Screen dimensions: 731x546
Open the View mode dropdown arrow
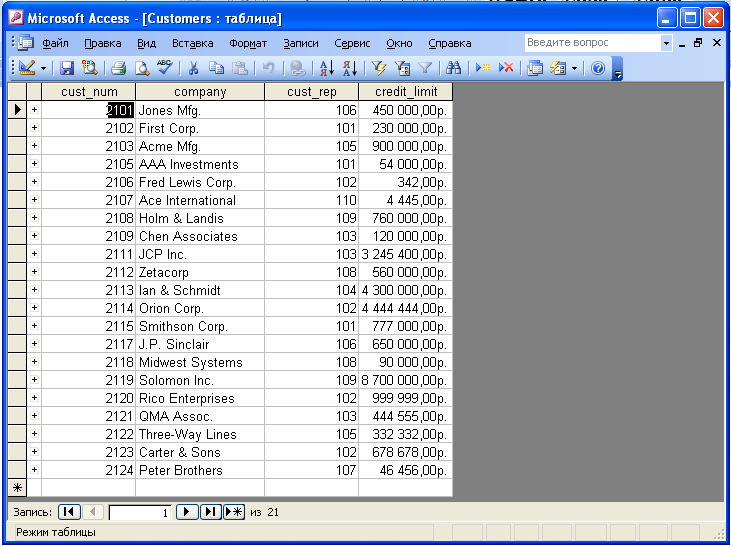43,69
